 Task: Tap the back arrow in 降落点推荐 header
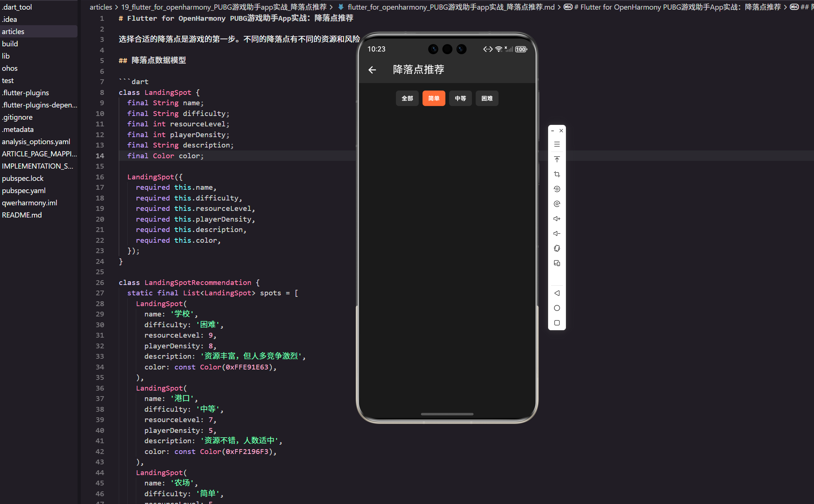point(372,70)
